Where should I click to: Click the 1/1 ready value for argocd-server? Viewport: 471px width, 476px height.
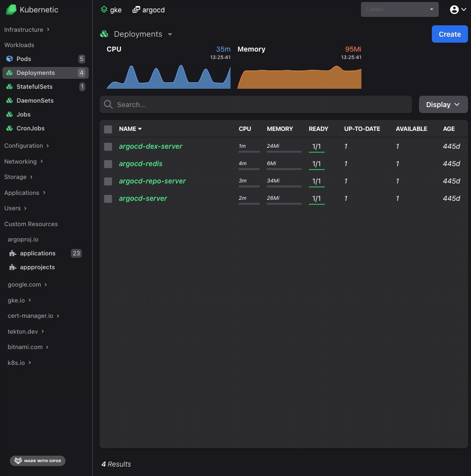(316, 198)
